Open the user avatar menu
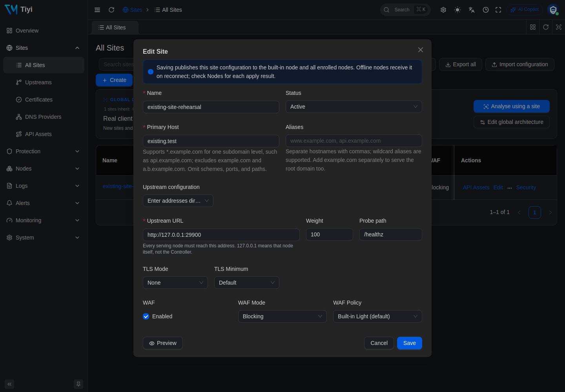The height and width of the screenshot is (392, 565). pos(553,10)
